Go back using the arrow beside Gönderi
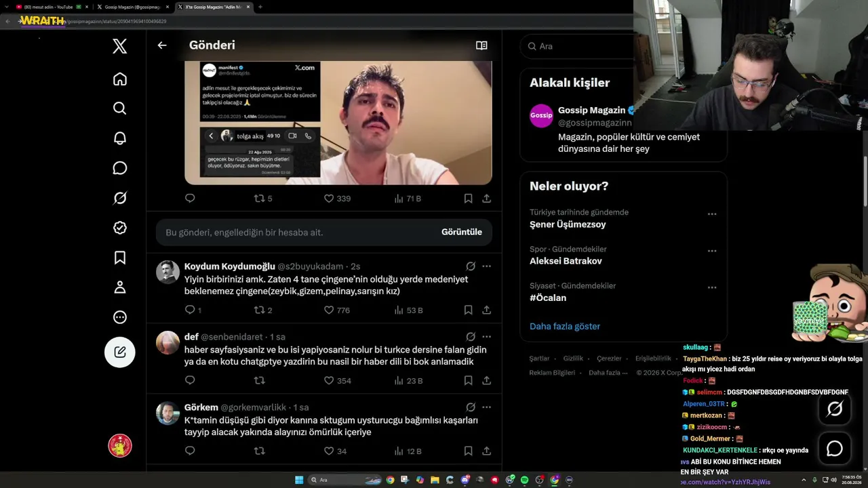 [162, 45]
